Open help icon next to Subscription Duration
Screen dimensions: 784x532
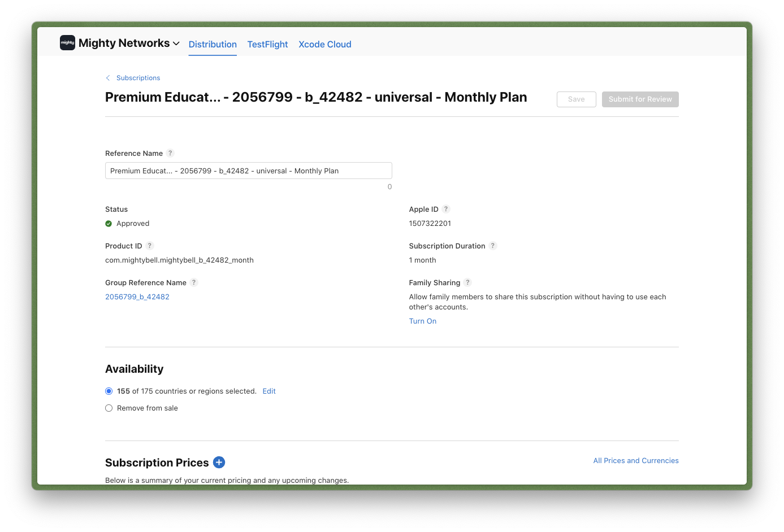click(x=493, y=246)
